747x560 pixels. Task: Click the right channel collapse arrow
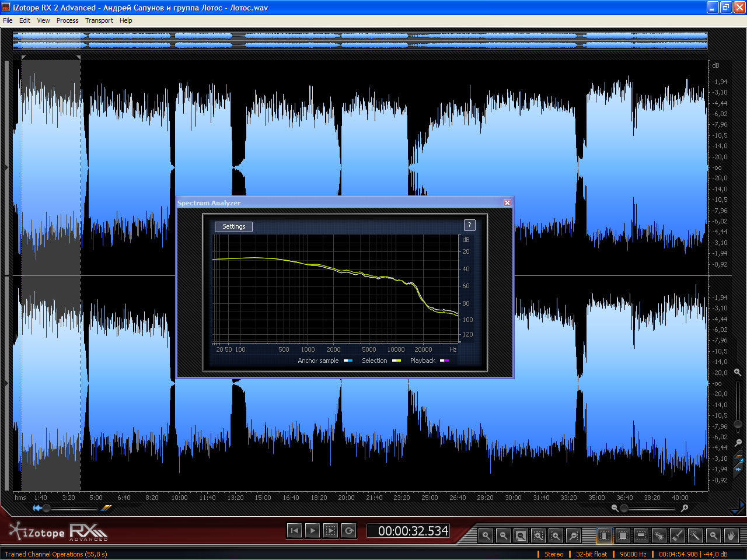pos(6,383)
